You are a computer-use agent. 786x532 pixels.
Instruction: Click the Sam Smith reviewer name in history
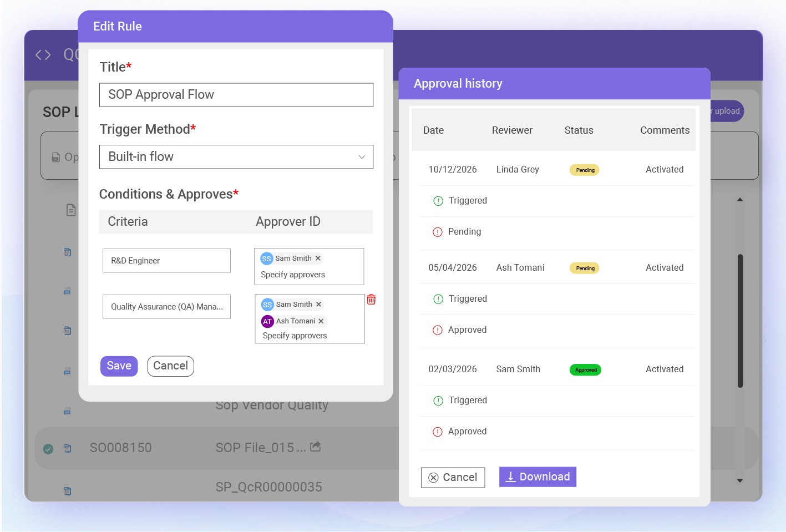(x=518, y=369)
